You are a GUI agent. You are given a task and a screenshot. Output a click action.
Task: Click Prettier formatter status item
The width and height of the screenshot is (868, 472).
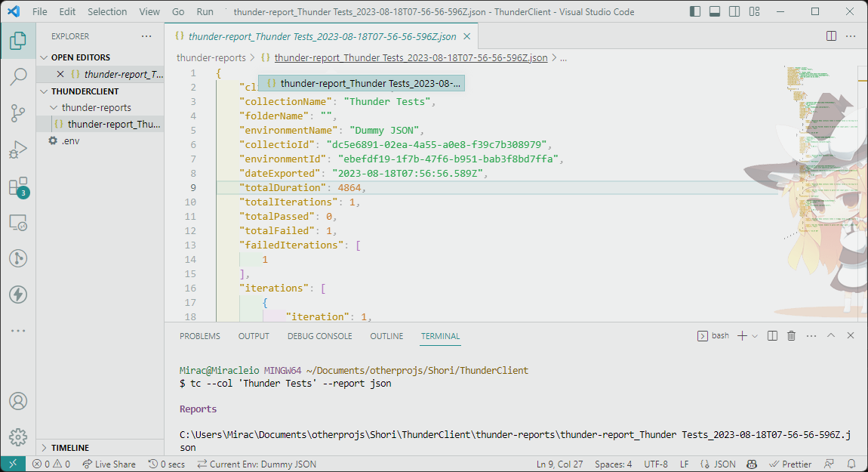point(790,464)
